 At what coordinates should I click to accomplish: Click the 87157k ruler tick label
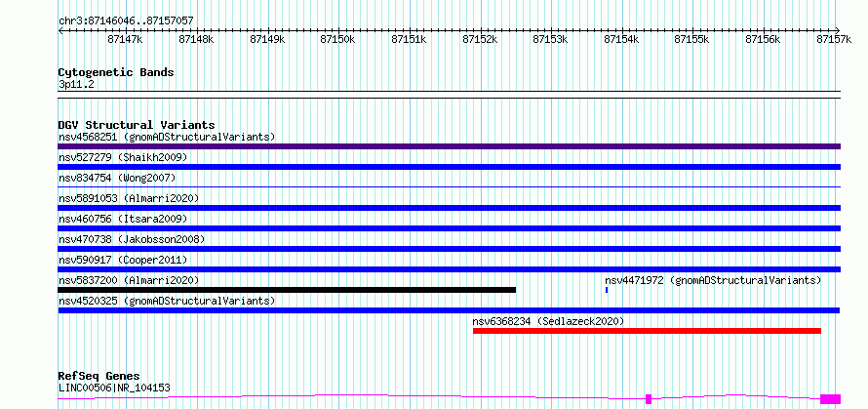(x=834, y=39)
